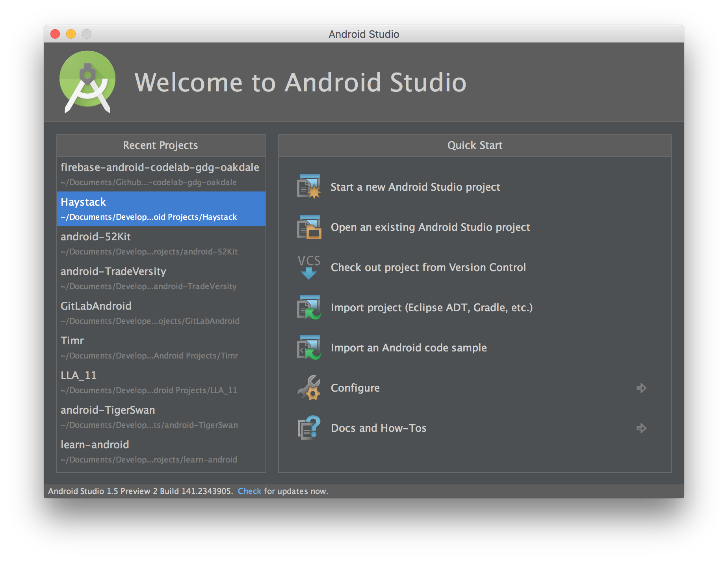Click the Check for updates link
Image resolution: width=728 pixels, height=561 pixels.
tap(249, 491)
